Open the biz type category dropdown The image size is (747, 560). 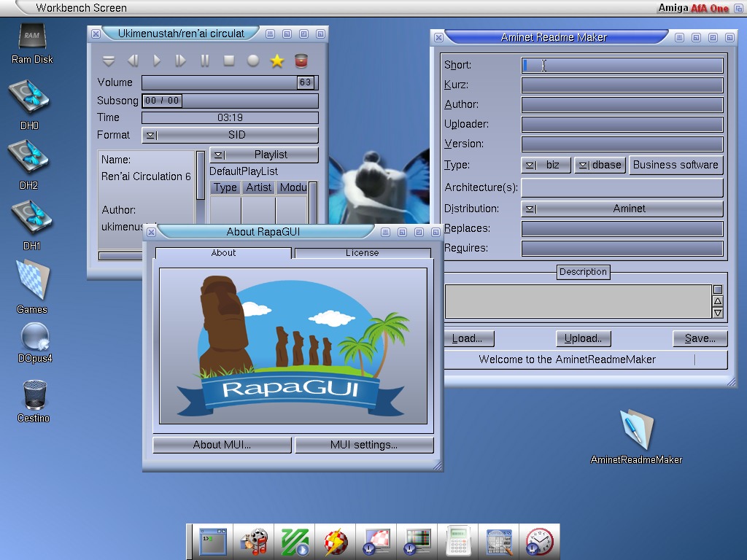click(x=546, y=165)
